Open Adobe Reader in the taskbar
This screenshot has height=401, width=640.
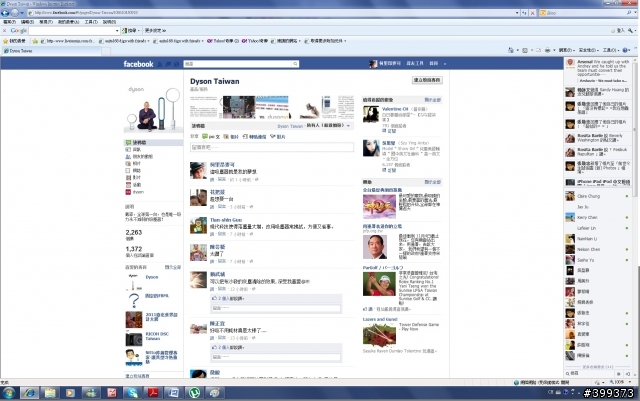pos(153,393)
